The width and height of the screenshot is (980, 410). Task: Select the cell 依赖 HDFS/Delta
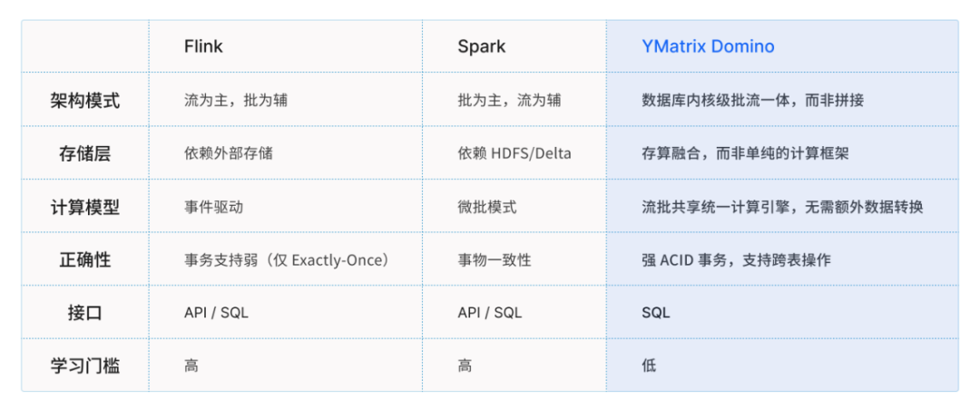point(514,154)
